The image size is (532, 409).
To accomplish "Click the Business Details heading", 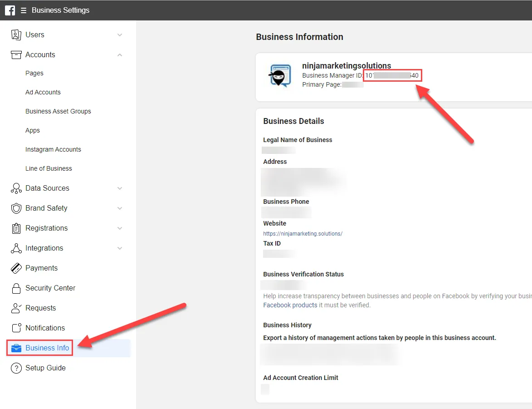I will [x=293, y=121].
